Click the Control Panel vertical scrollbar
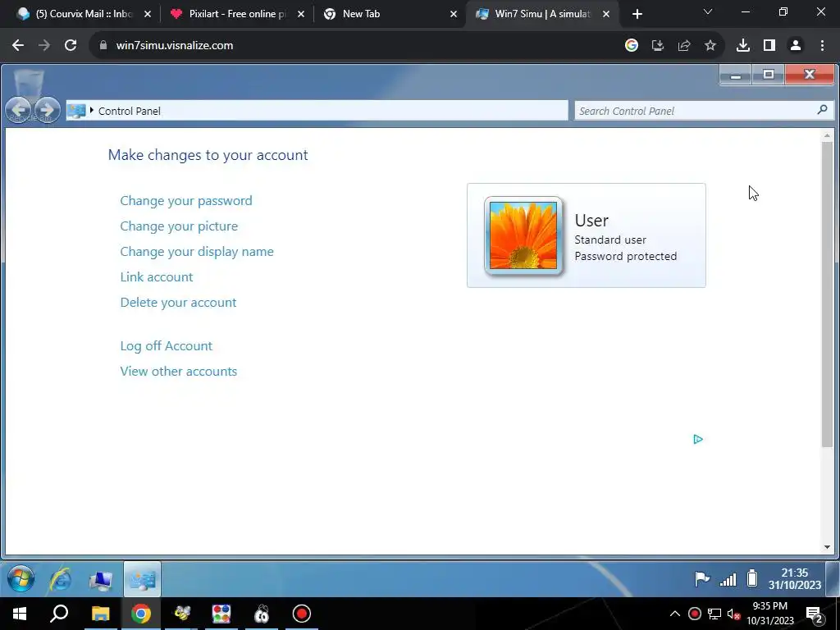Screen dimensions: 840x630 pyautogui.click(x=827, y=294)
